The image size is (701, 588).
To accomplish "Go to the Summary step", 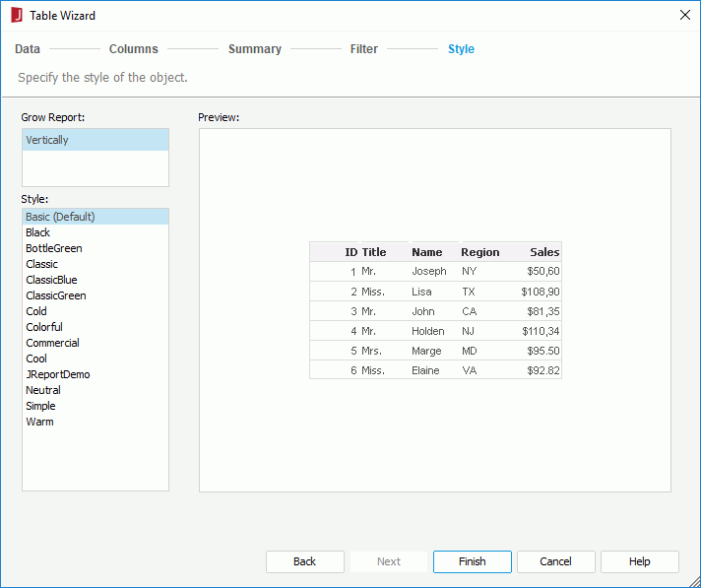I will [x=255, y=48].
